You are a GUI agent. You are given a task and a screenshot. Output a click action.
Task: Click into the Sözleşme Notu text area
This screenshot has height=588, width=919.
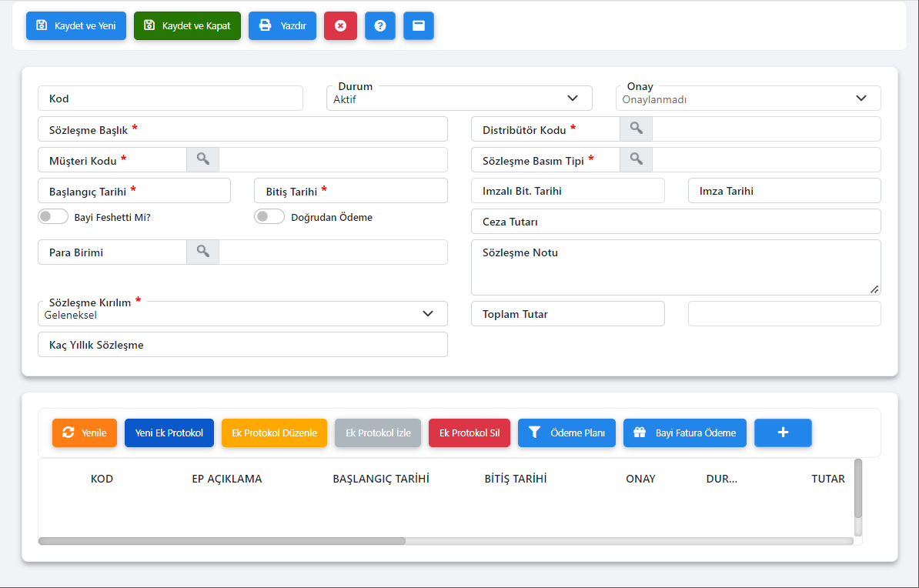coord(675,273)
